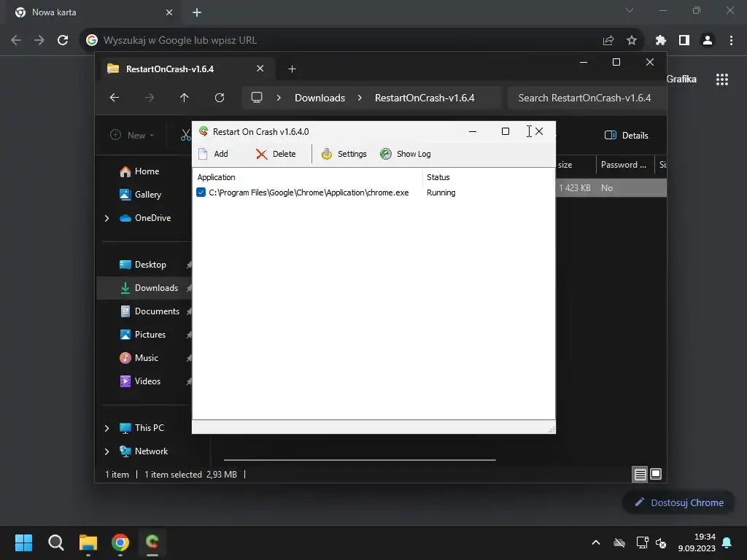Open the Chrome tab search dropdown
The image size is (747, 560).
[x=630, y=10]
